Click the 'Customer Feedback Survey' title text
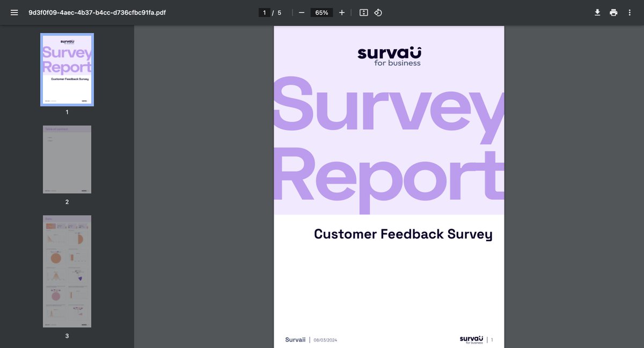 coord(403,234)
